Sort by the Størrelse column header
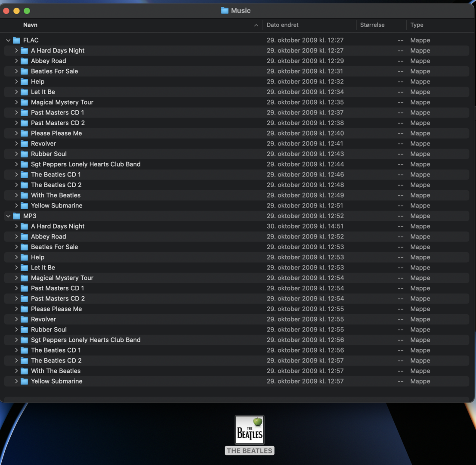476x465 pixels. [372, 25]
